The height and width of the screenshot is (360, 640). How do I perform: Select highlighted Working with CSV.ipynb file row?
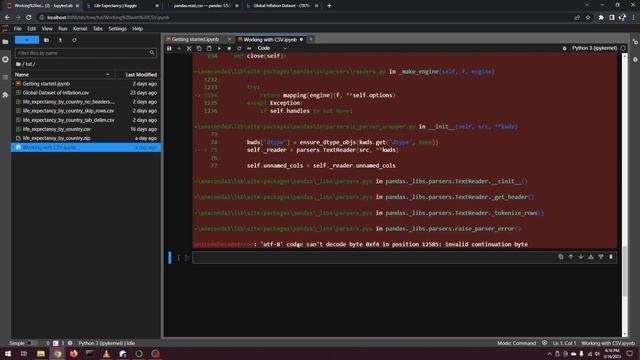tap(86, 147)
